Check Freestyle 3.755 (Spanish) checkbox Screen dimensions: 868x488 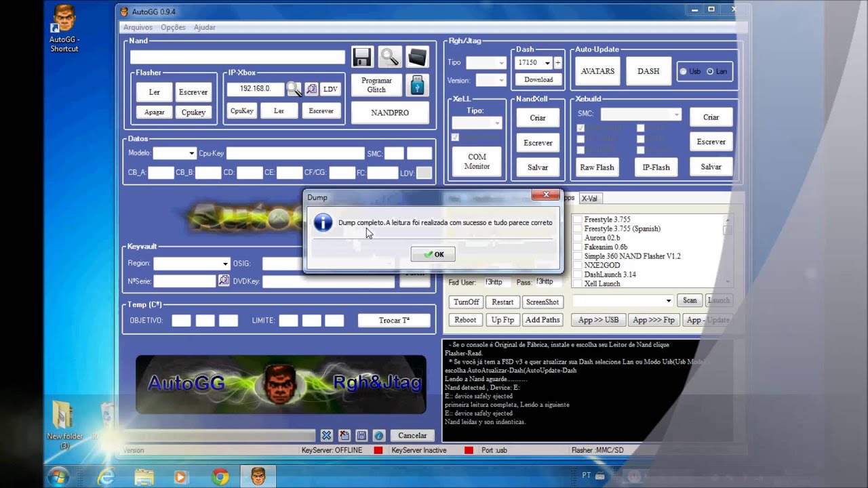tap(577, 228)
